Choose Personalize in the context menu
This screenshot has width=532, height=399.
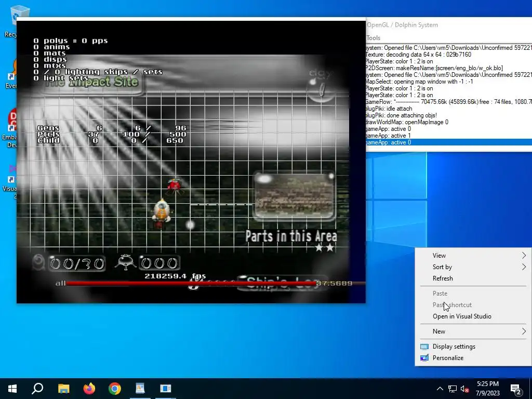(x=473, y=358)
